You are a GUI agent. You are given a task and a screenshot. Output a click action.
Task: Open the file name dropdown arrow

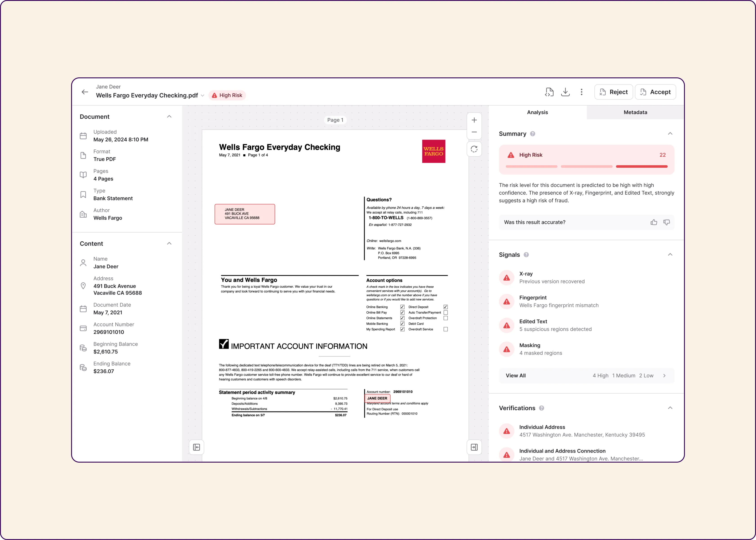pyautogui.click(x=202, y=96)
